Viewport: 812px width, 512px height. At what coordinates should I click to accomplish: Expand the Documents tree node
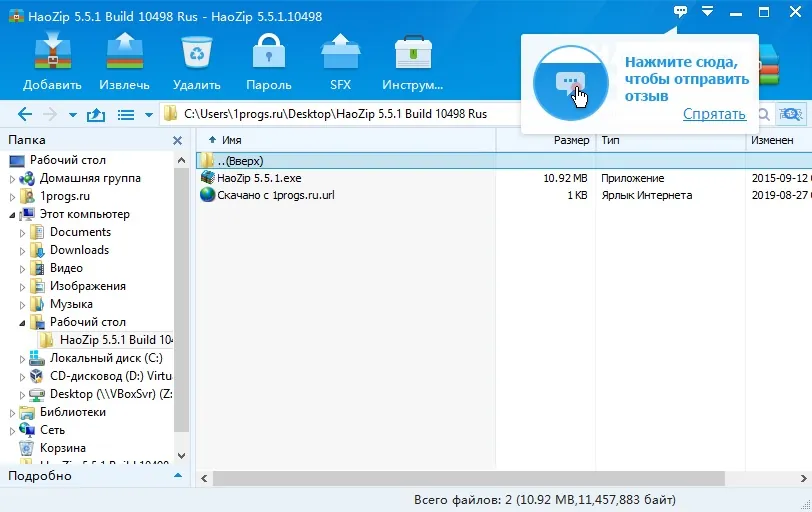[x=22, y=233]
